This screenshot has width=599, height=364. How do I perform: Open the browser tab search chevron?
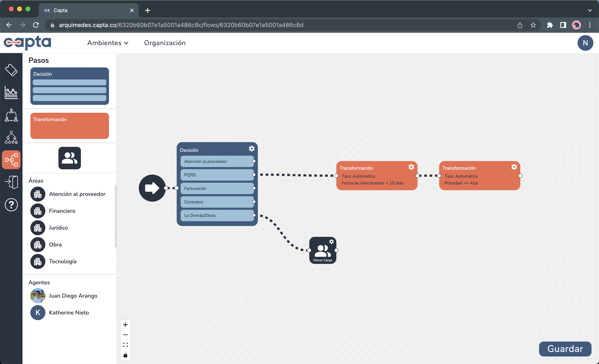pyautogui.click(x=590, y=10)
